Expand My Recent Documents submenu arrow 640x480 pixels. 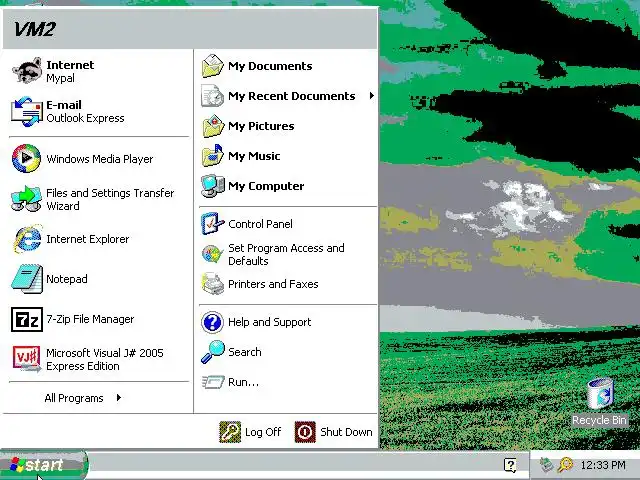tap(371, 96)
